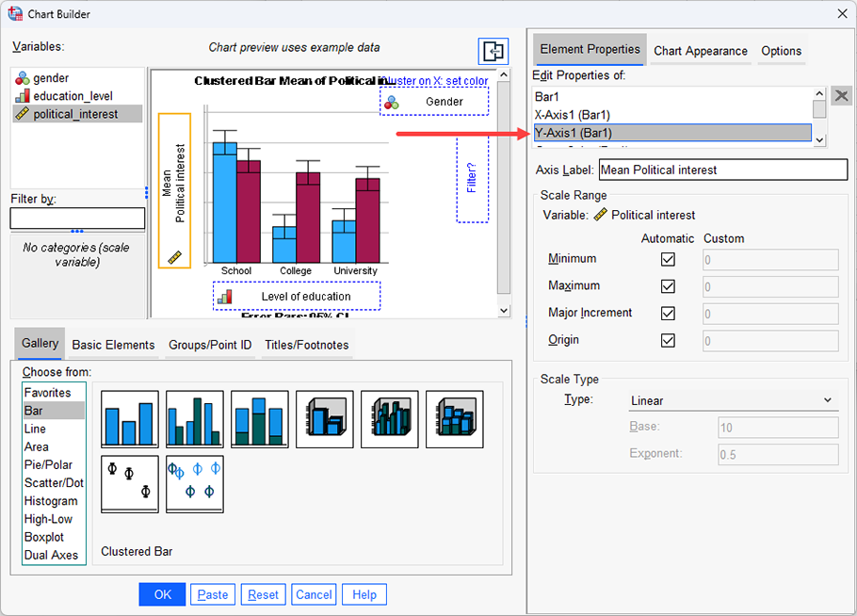Open the Scale Type dropdown

[x=733, y=400]
